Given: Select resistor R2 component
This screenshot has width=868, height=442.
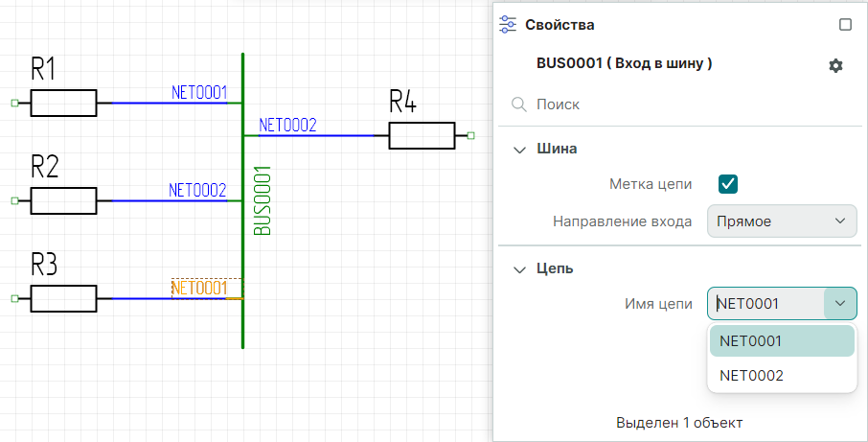Looking at the screenshot, I should pos(63,200).
